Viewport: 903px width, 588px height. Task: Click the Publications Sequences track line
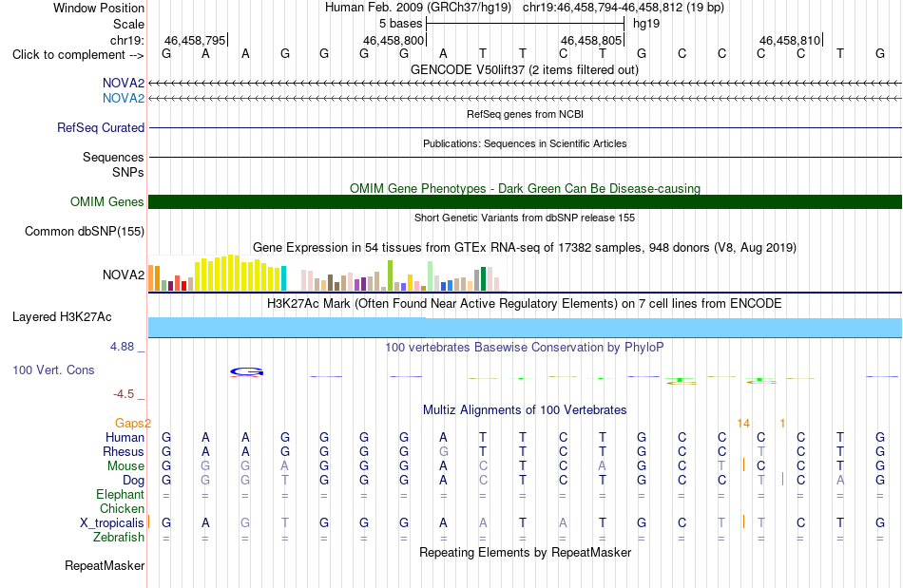tap(526, 157)
